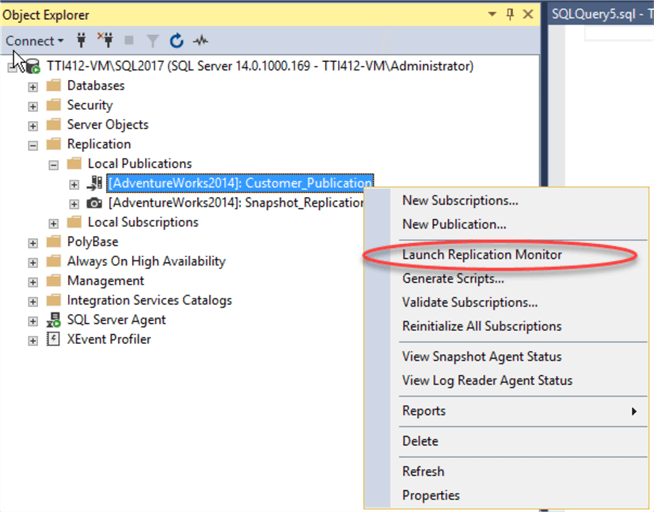The width and height of the screenshot is (654, 512).
Task: Expand the XEvent Profiler node
Action: click(33, 341)
